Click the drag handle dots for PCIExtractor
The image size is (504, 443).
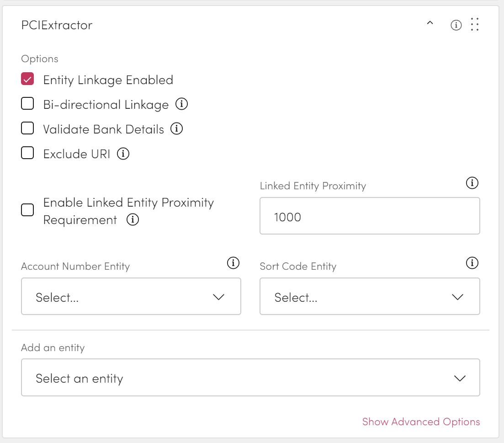coord(475,25)
